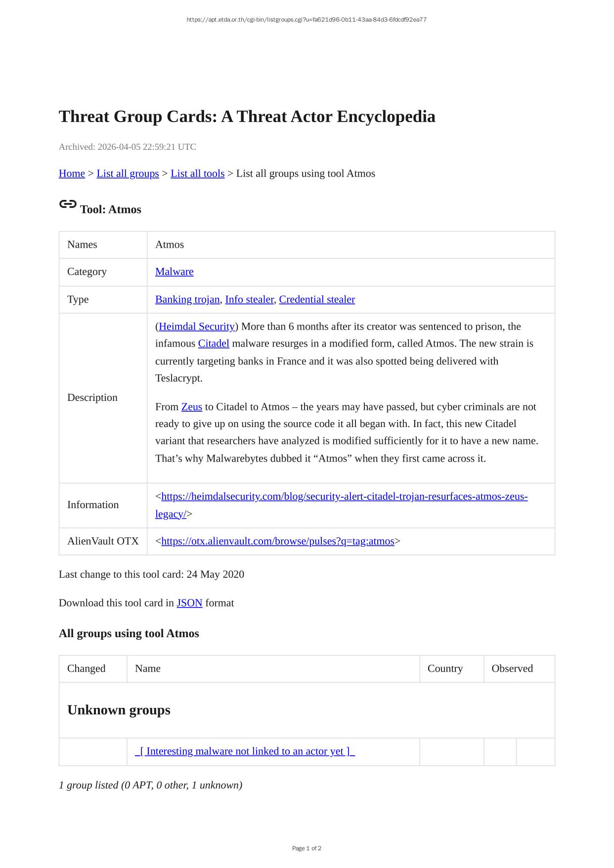Screen dimensions: 614x868
Task: Click the Malware category link
Action: pos(174,272)
